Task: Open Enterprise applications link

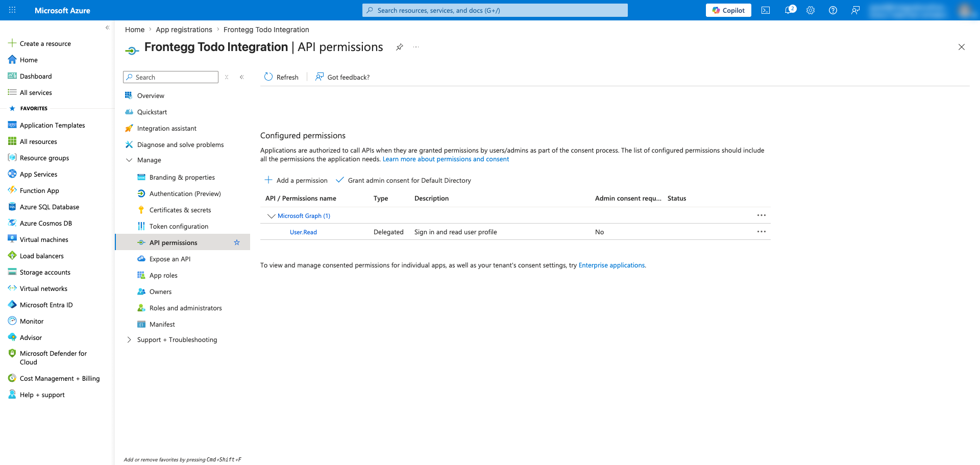Action: click(x=611, y=265)
